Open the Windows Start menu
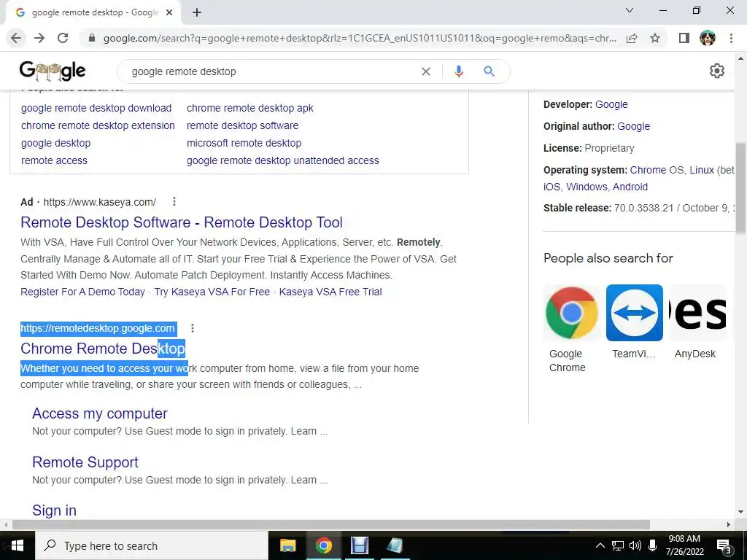Image resolution: width=747 pixels, height=560 pixels. (x=18, y=545)
